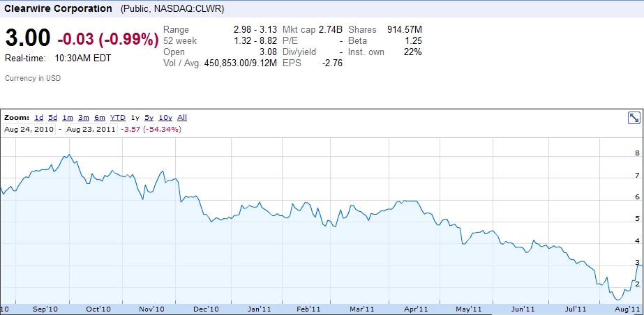
Task: Click the Jan'11 label on chart timeline
Action: coord(260,309)
